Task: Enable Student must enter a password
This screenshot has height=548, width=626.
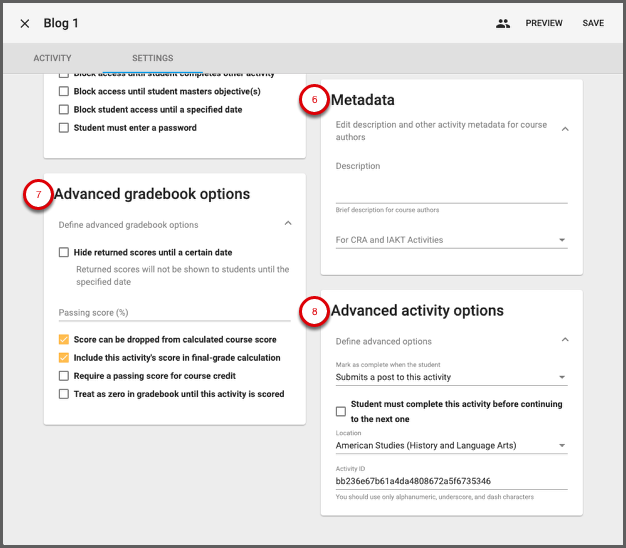Action: pos(64,128)
